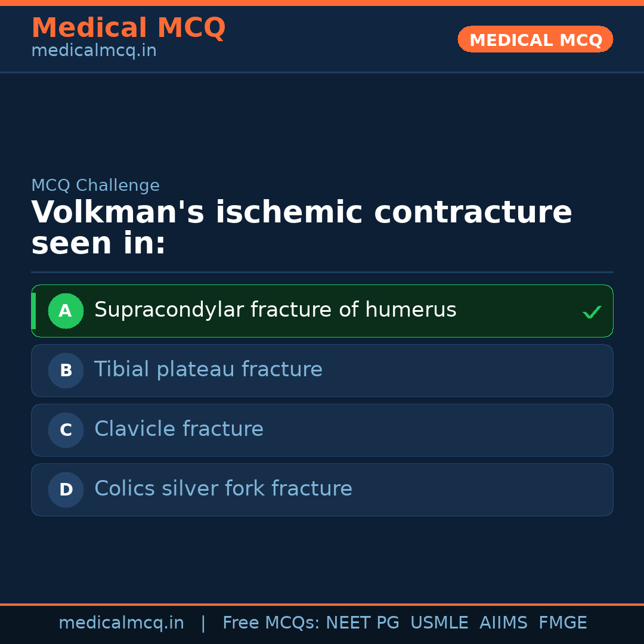The height and width of the screenshot is (644, 644).
Task: Click the letter B circle badge
Action: (66, 370)
